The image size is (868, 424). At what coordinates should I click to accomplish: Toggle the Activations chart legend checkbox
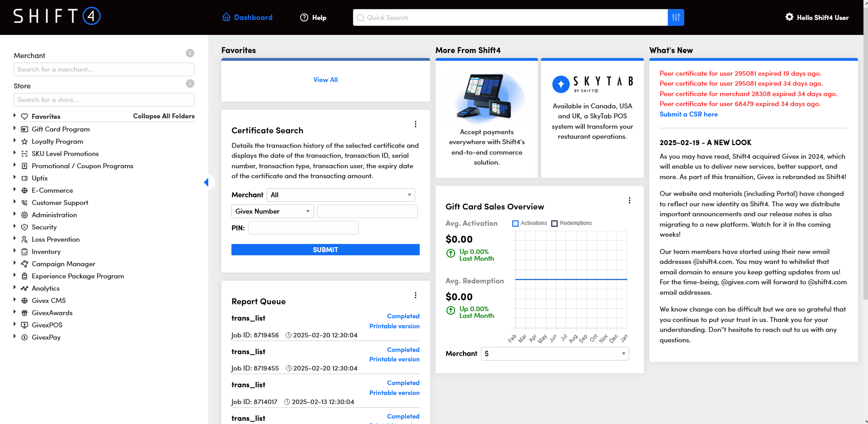pyautogui.click(x=515, y=223)
